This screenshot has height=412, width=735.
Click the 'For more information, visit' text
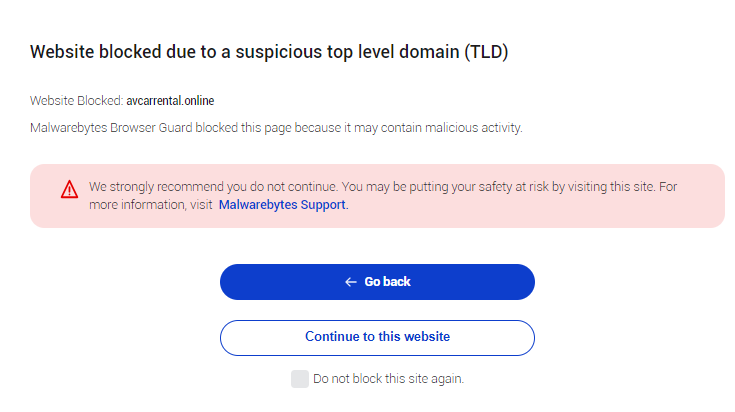(150, 205)
